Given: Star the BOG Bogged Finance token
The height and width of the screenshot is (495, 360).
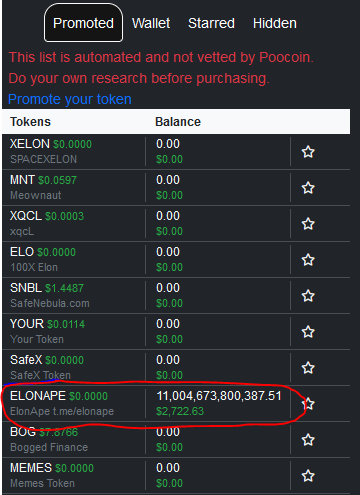Looking at the screenshot, I should [308, 440].
